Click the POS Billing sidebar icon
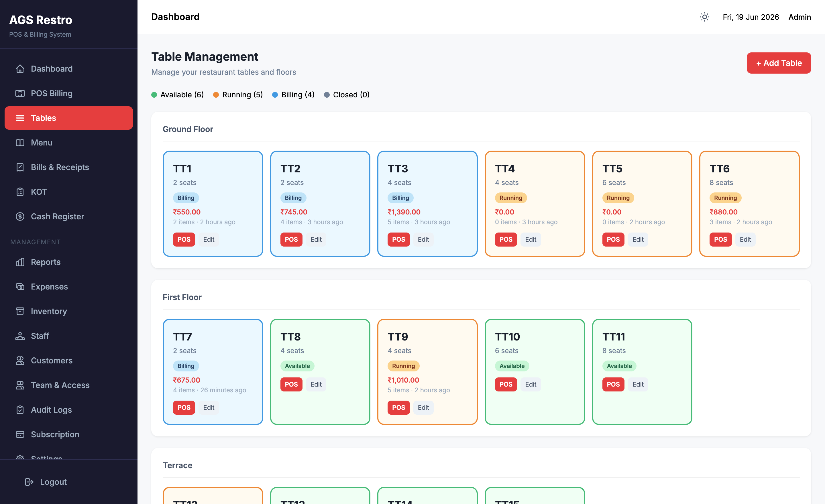This screenshot has width=825, height=504. click(x=20, y=93)
